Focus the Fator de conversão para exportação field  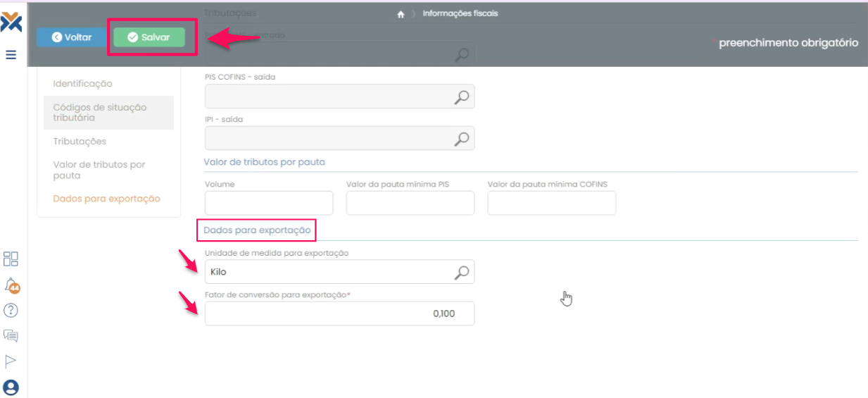point(339,313)
